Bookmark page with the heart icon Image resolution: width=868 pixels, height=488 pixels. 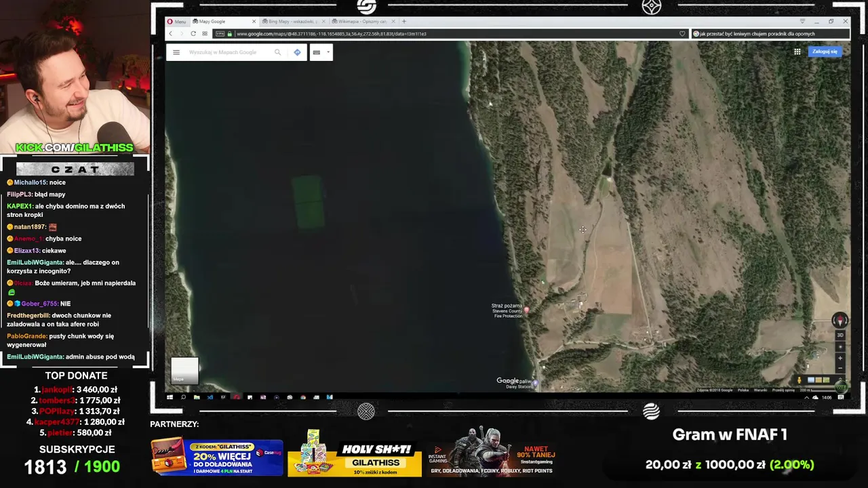(682, 34)
